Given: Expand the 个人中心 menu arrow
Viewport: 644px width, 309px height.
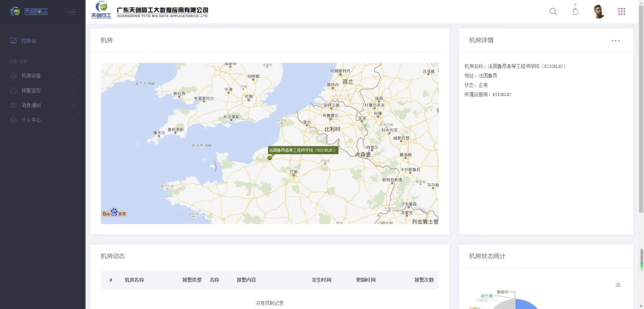Looking at the screenshot, I should coord(74,120).
